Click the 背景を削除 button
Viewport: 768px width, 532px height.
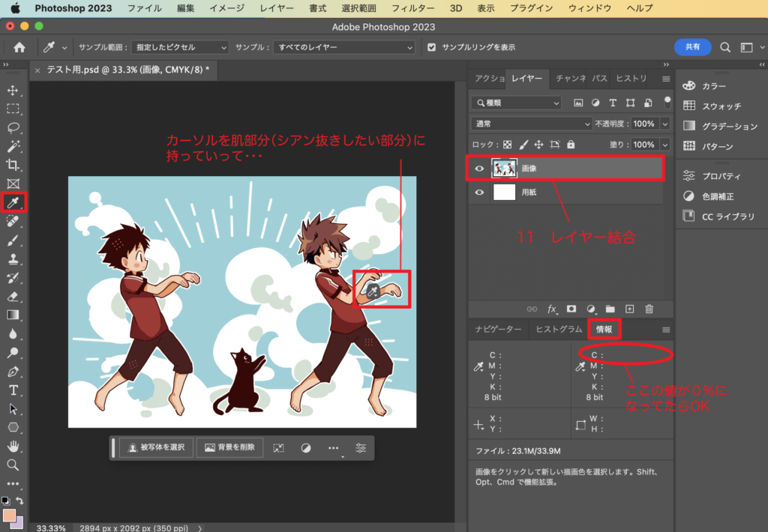click(229, 447)
